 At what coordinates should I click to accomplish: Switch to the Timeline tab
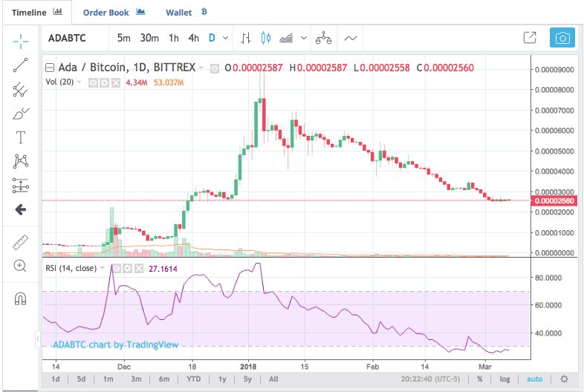37,13
